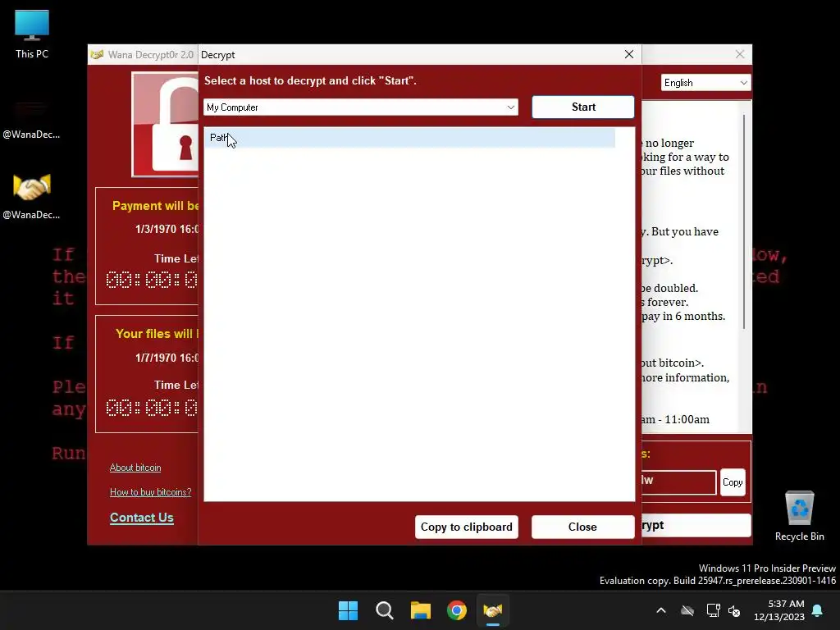Open the notifications bell icon
Viewport: 840px width, 630px height.
pyautogui.click(x=818, y=610)
